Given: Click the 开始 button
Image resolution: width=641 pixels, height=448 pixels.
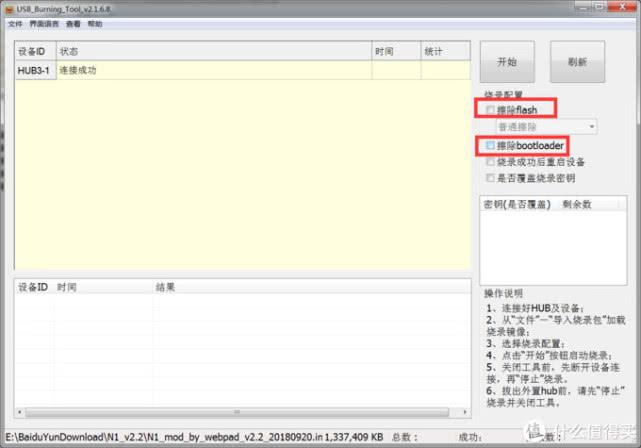Looking at the screenshot, I should pos(507,62).
